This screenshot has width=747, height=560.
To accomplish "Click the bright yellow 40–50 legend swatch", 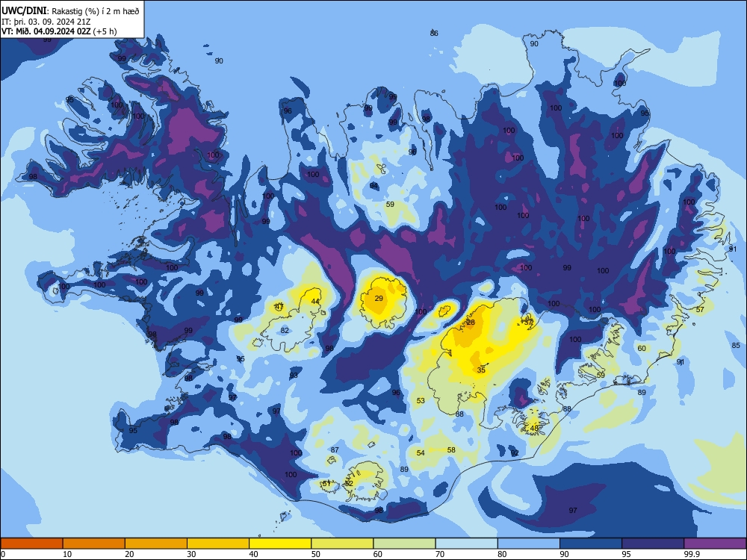I will [x=280, y=544].
